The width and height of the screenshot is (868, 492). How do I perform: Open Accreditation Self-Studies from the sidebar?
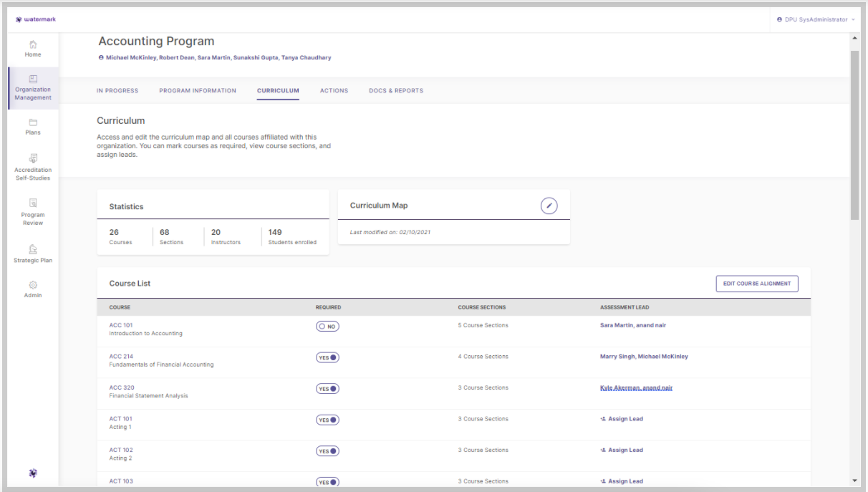[33, 163]
